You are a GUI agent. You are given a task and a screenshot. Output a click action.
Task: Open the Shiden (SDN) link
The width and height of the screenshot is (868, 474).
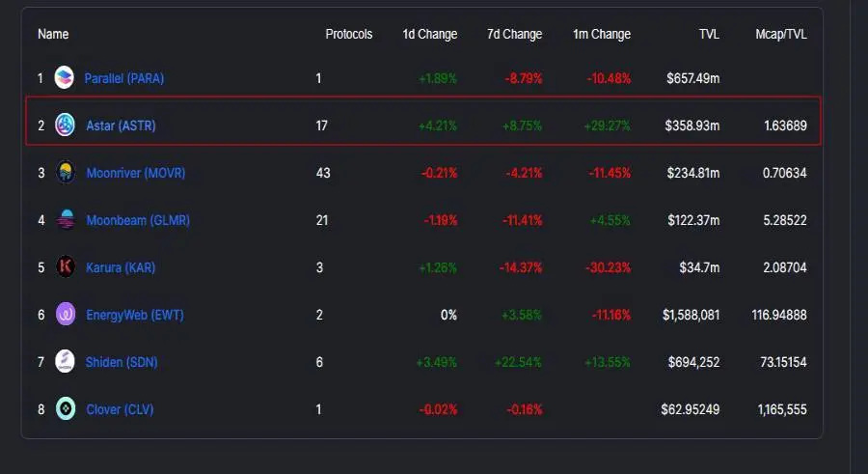pyautogui.click(x=122, y=362)
